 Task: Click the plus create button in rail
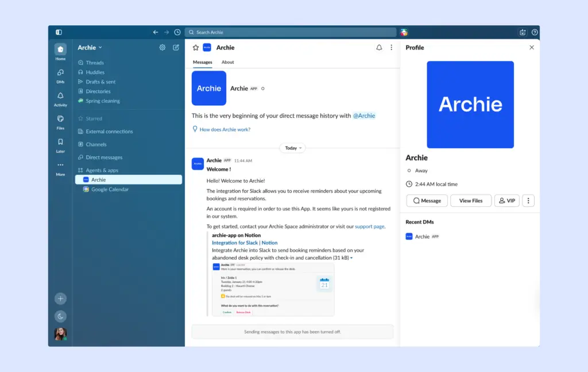click(x=60, y=299)
